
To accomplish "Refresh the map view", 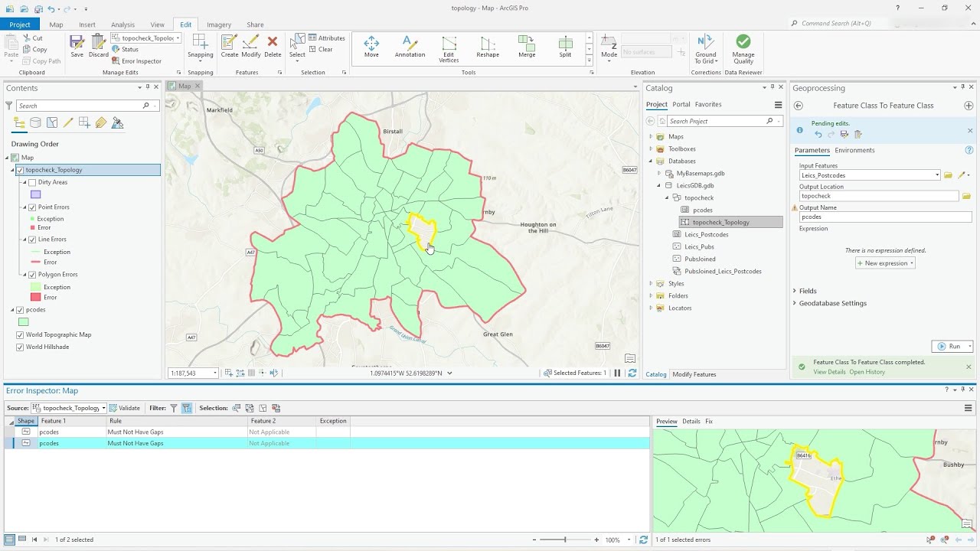I will (x=632, y=373).
